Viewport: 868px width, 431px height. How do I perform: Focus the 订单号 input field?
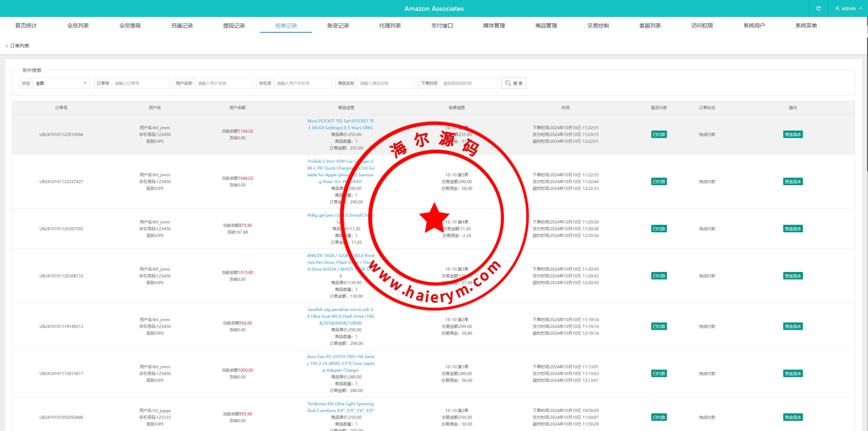tap(140, 83)
